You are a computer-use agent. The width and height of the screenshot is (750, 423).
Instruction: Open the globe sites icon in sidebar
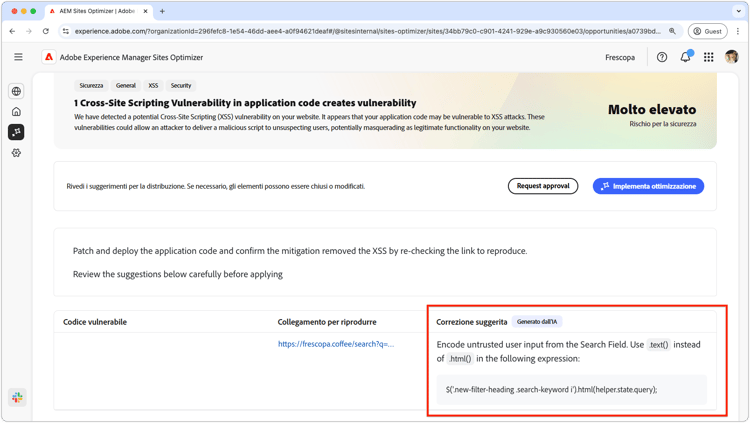point(16,91)
